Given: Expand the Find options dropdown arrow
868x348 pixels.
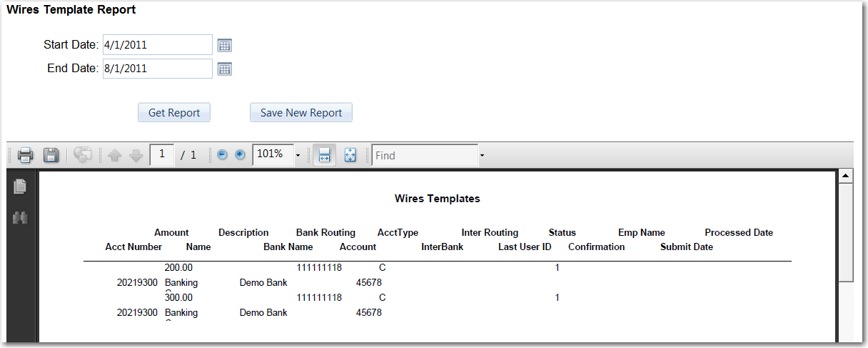Looking at the screenshot, I should click(482, 155).
